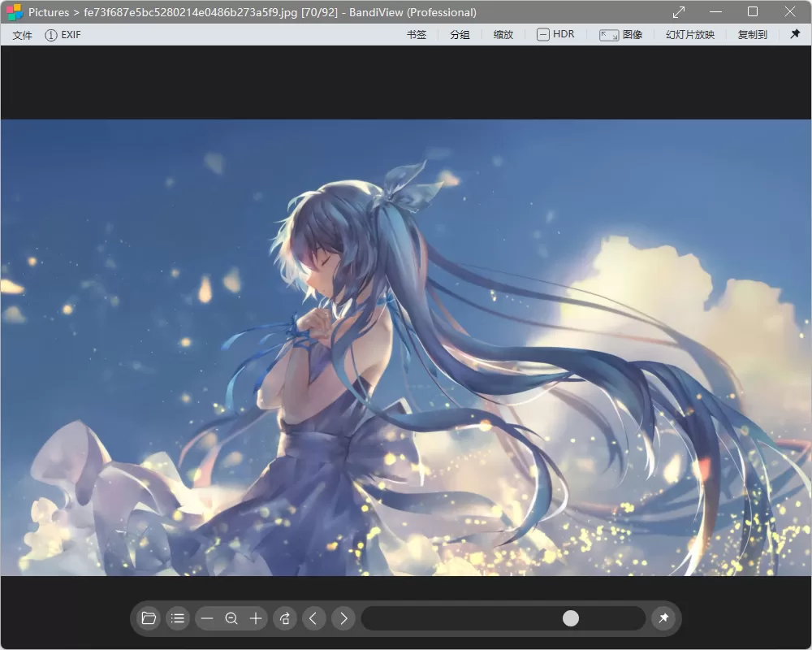Open the 书签 bookmarks menu
This screenshot has width=812, height=650.
click(416, 34)
